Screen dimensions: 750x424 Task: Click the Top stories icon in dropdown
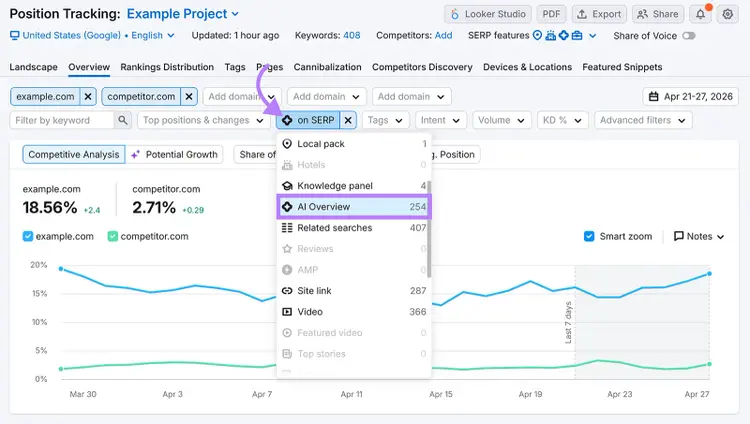[x=287, y=354]
